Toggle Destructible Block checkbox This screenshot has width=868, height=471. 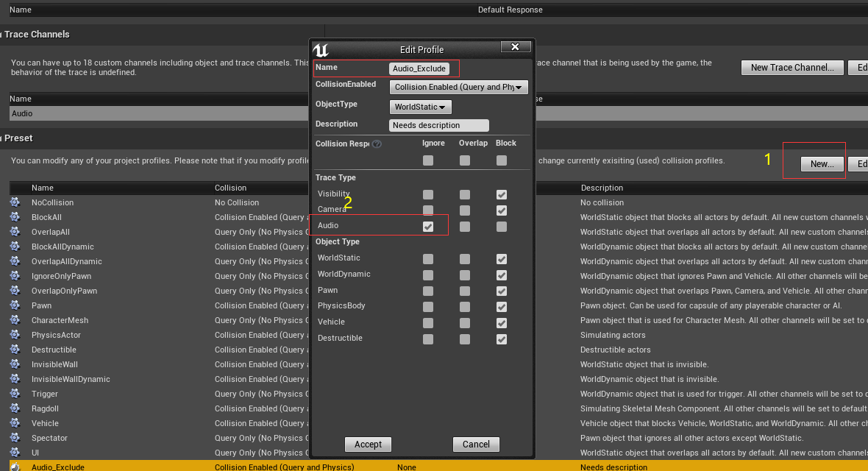(502, 339)
